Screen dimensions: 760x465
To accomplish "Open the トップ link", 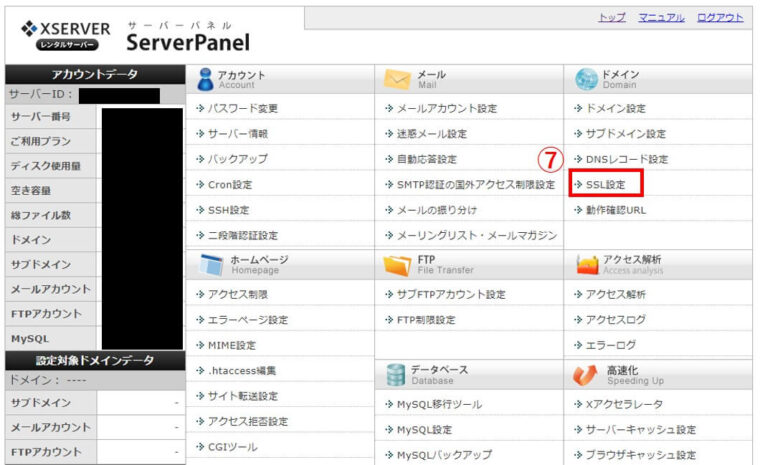I will point(612,18).
